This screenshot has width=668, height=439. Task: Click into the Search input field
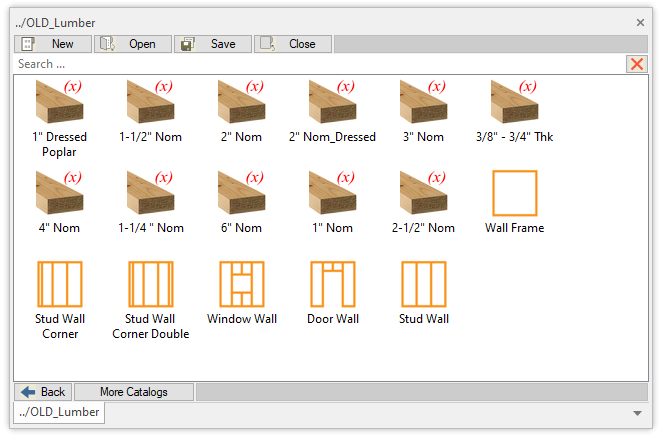click(318, 64)
